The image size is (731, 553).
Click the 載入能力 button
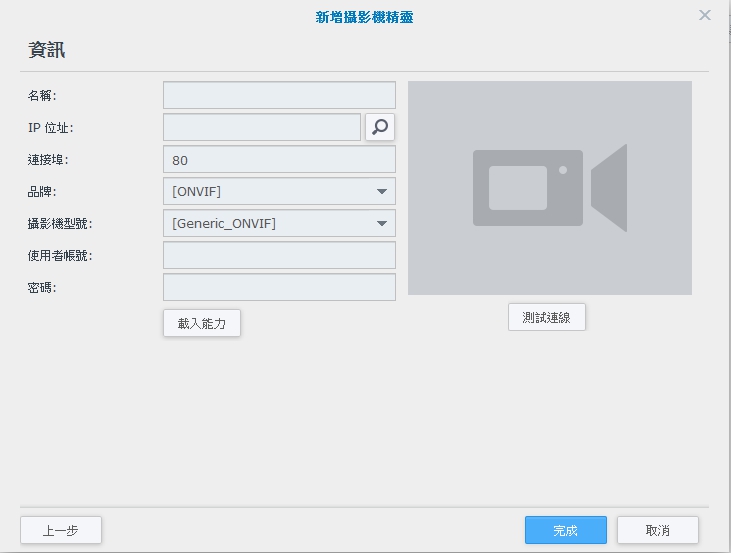[202, 323]
